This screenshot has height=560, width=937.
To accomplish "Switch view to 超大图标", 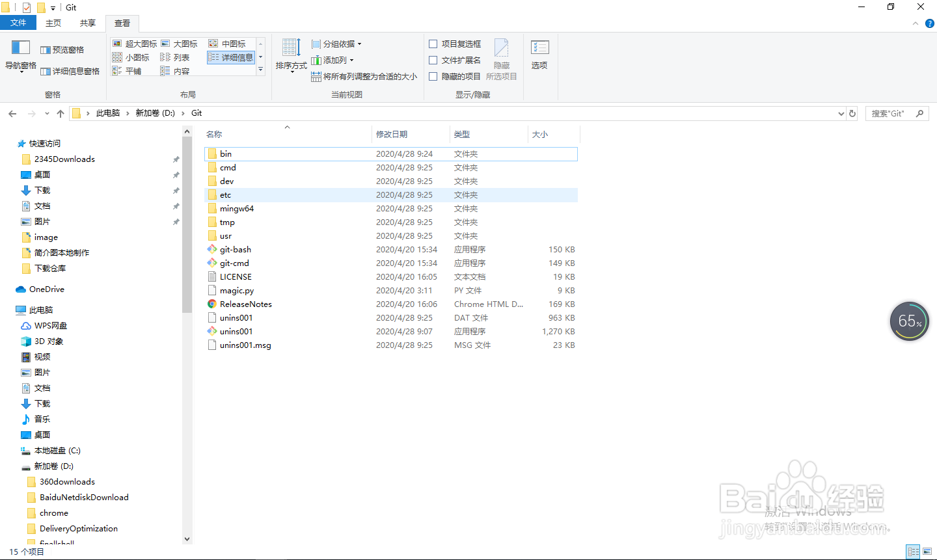I will tap(135, 43).
